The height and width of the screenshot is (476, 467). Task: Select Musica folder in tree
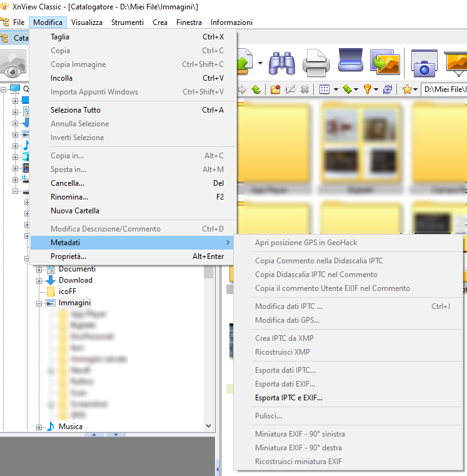click(x=71, y=427)
